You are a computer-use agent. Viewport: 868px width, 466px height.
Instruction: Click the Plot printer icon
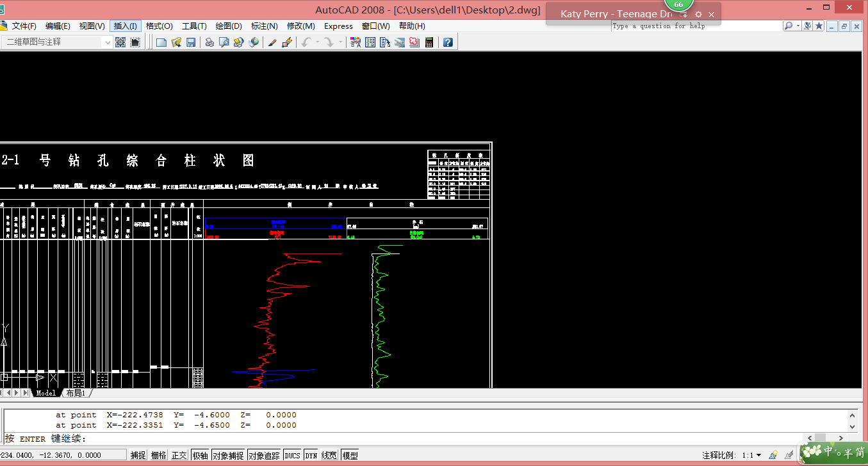(x=209, y=42)
